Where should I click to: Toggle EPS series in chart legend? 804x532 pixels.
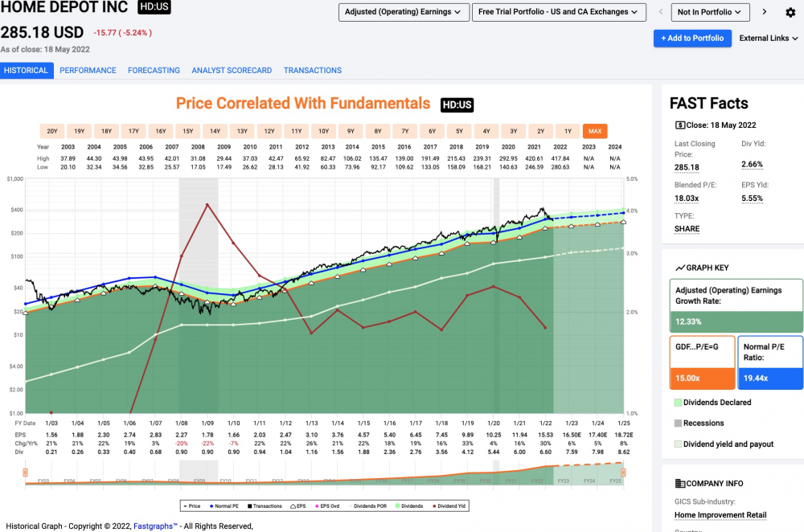click(298, 505)
